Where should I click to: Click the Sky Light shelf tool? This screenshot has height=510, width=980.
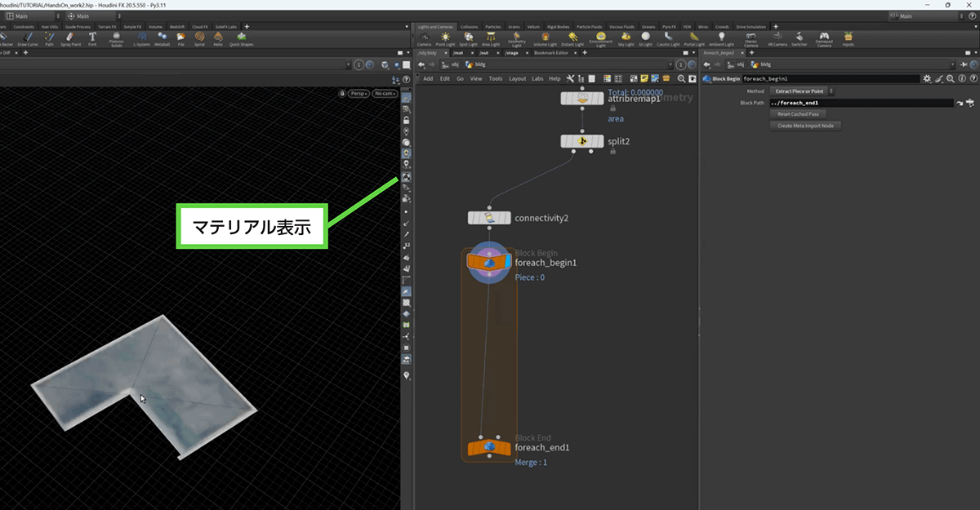point(625,38)
